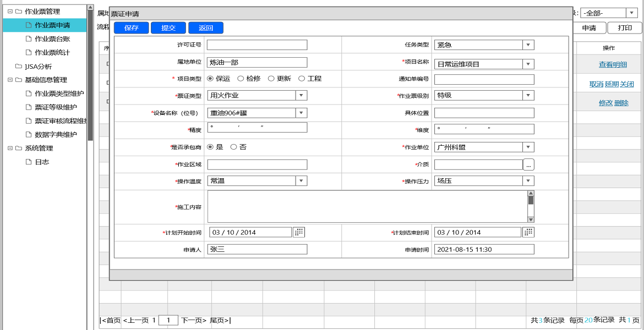Select 保运 project type radio
This screenshot has height=330, width=644.
tap(210, 79)
